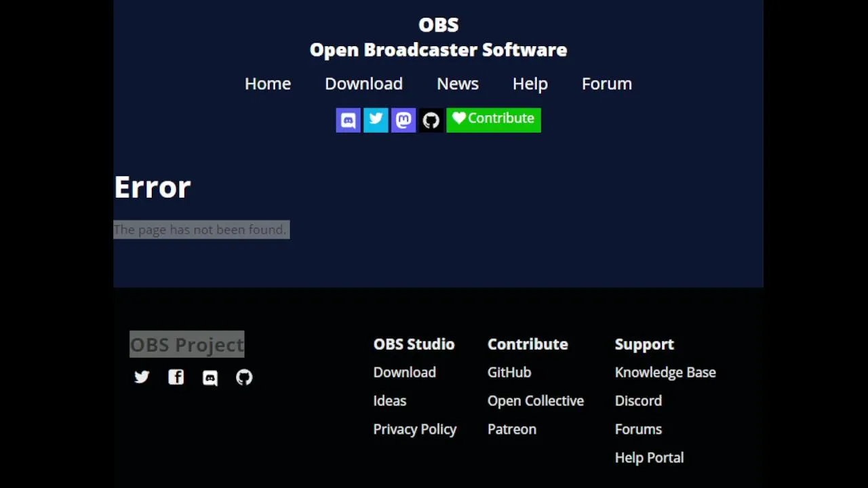Click the Support footer column heading

[x=644, y=344]
